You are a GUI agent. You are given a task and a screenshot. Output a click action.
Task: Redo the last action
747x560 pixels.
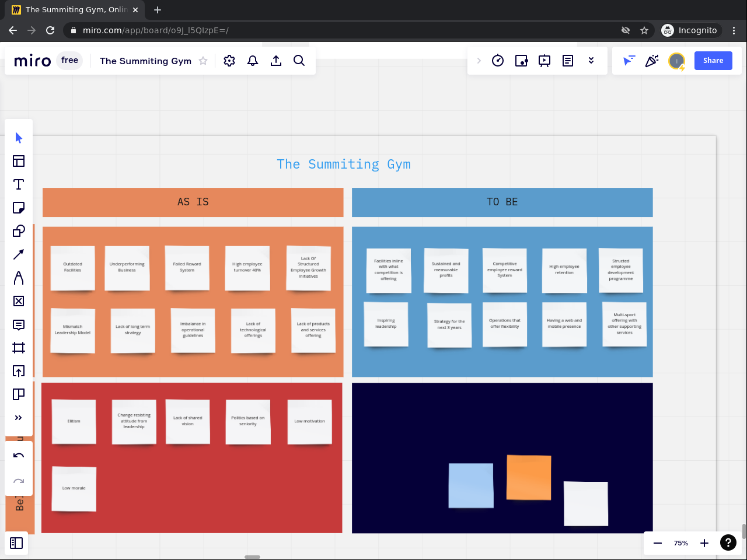(19, 481)
